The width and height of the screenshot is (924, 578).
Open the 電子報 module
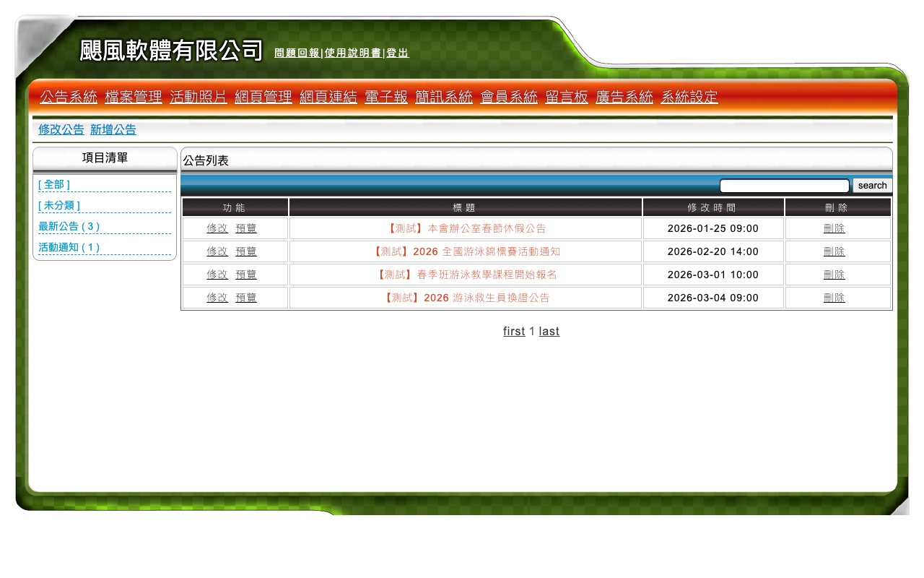(x=385, y=97)
